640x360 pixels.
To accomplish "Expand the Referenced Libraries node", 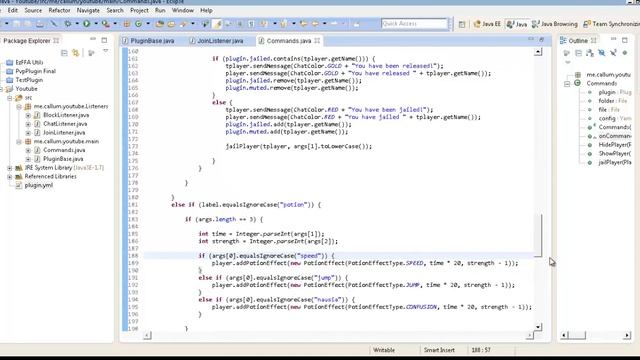I will pos(9,177).
